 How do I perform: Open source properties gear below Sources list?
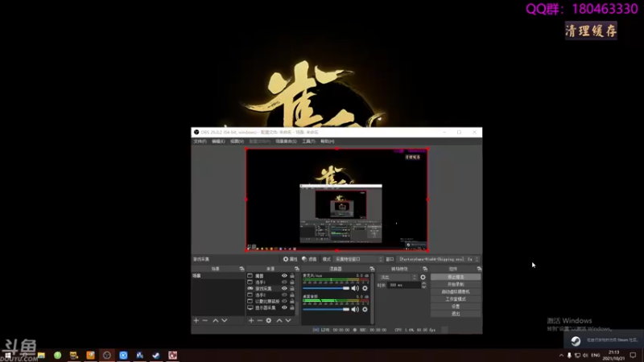coord(269,320)
